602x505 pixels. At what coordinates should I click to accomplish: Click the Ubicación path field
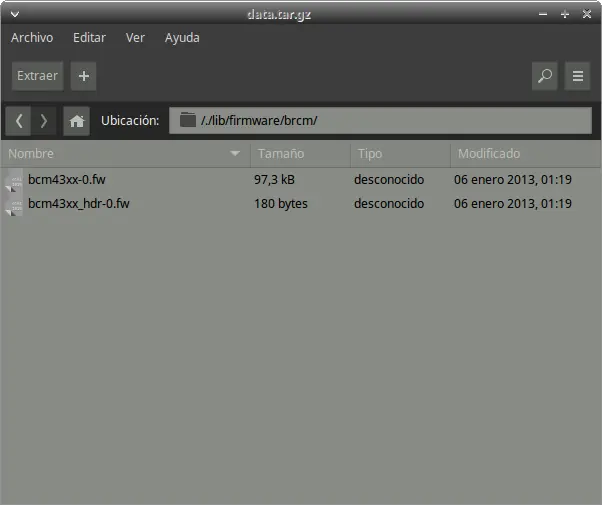pyautogui.click(x=380, y=121)
